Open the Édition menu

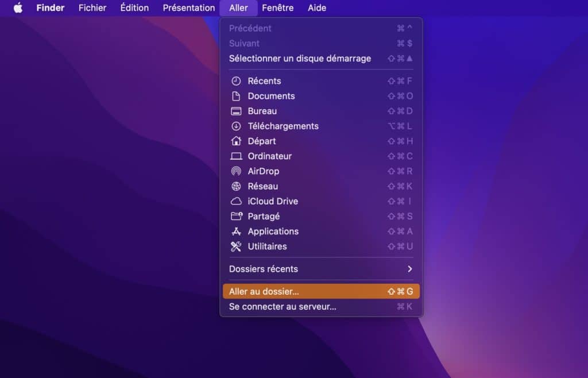(x=134, y=7)
